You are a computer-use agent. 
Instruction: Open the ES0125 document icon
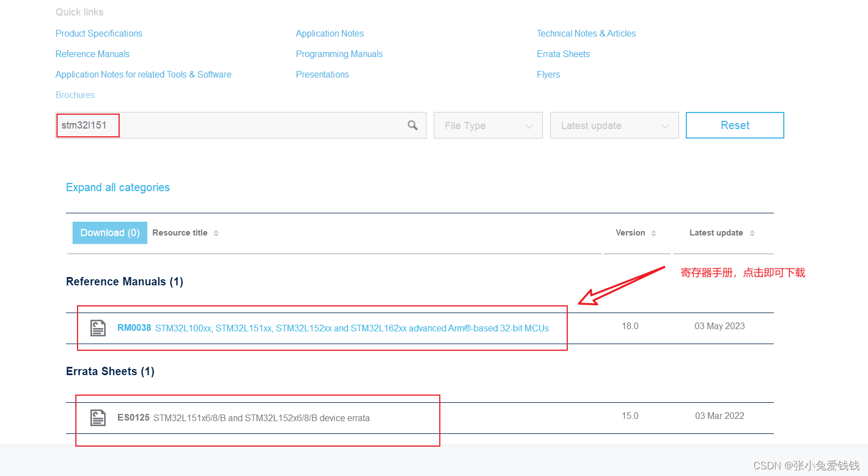click(x=98, y=418)
